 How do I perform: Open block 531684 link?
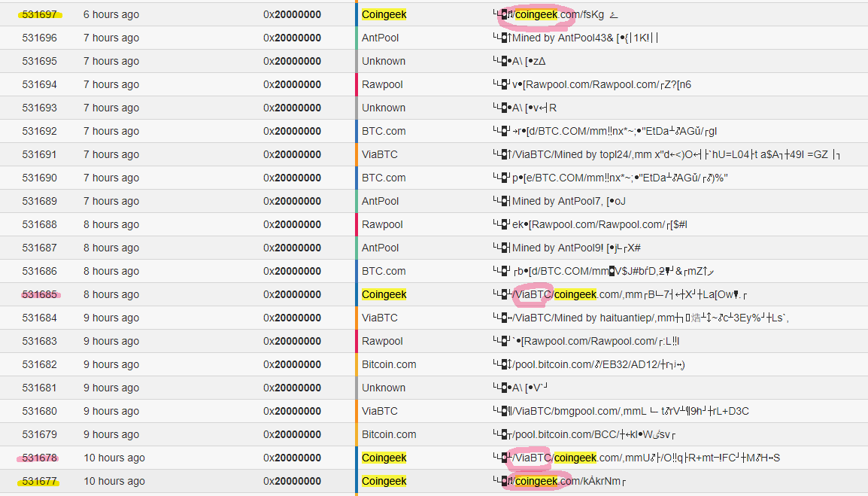tap(39, 318)
